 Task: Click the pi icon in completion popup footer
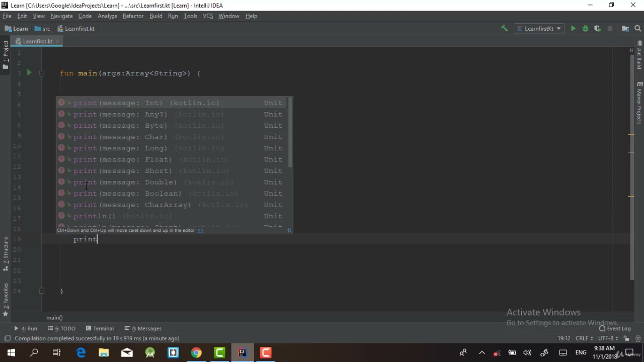point(289,230)
